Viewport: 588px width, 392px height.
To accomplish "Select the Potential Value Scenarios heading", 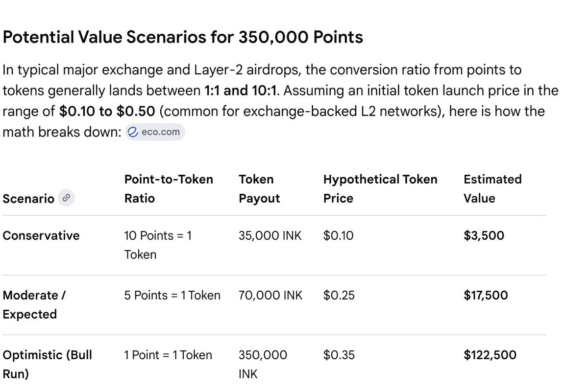I will (183, 37).
